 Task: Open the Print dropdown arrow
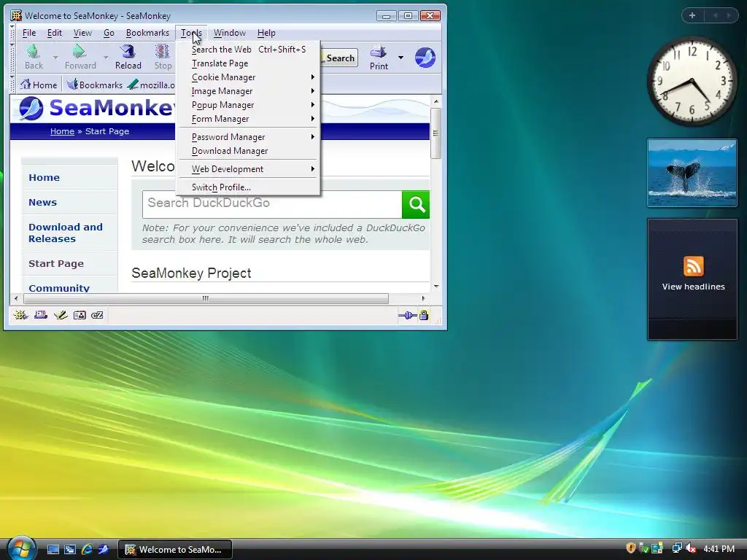[400, 58]
